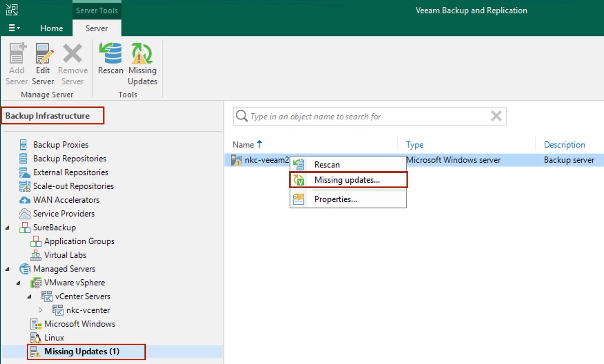The width and height of the screenshot is (604, 364).
Task: Click the object name search field
Action: click(x=369, y=117)
